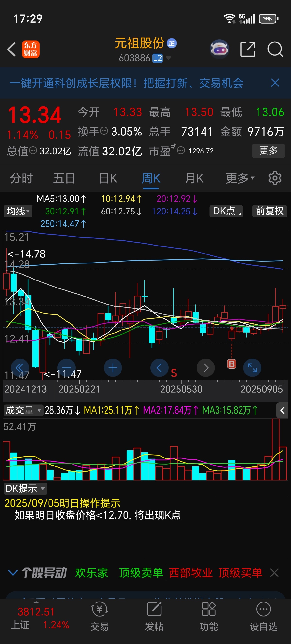The height and width of the screenshot is (644, 291).
Task: Switch to 分时 chart tab
Action: click(x=22, y=178)
